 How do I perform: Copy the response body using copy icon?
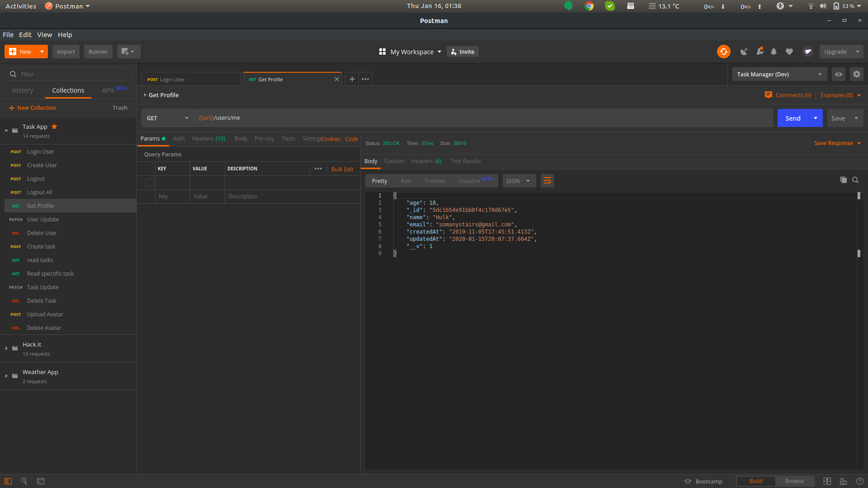point(843,180)
